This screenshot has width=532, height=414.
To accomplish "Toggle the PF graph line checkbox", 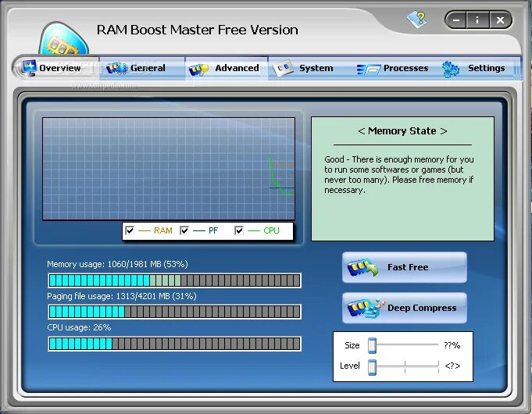I will [184, 230].
